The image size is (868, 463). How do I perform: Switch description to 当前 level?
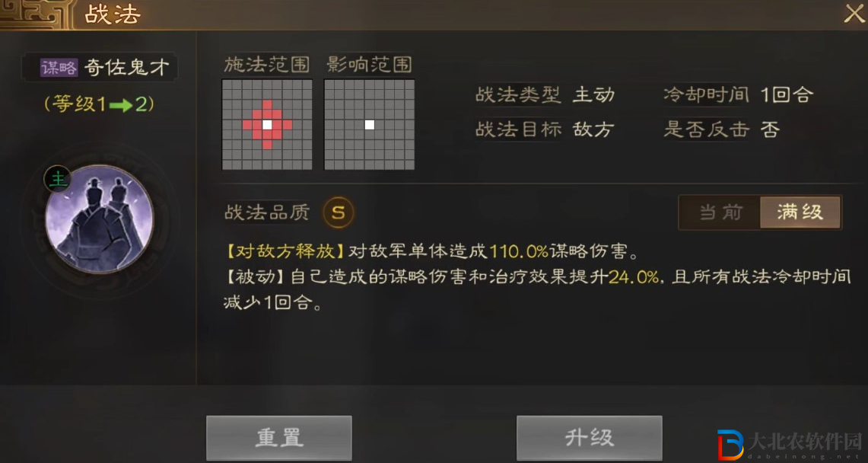(x=720, y=212)
